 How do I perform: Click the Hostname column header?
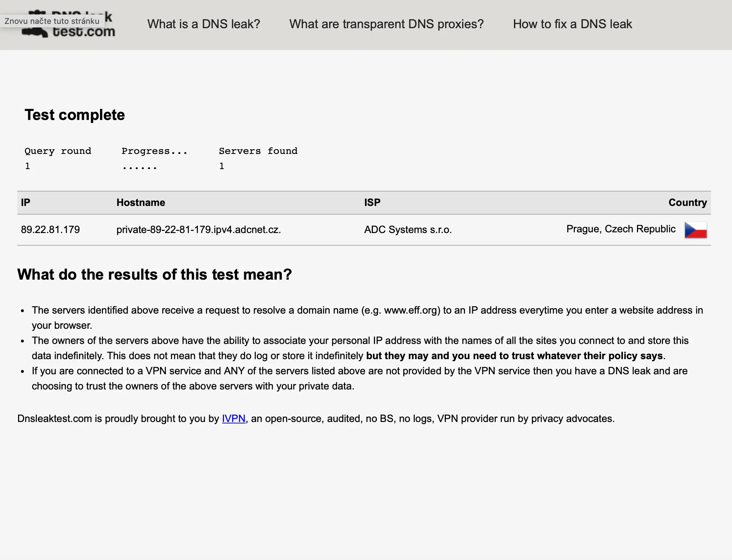tap(141, 202)
